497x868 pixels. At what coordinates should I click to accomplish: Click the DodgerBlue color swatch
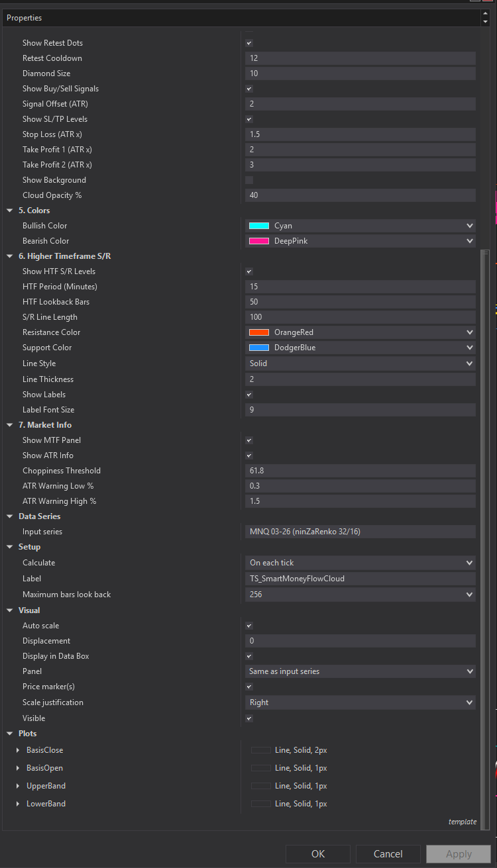tap(259, 348)
